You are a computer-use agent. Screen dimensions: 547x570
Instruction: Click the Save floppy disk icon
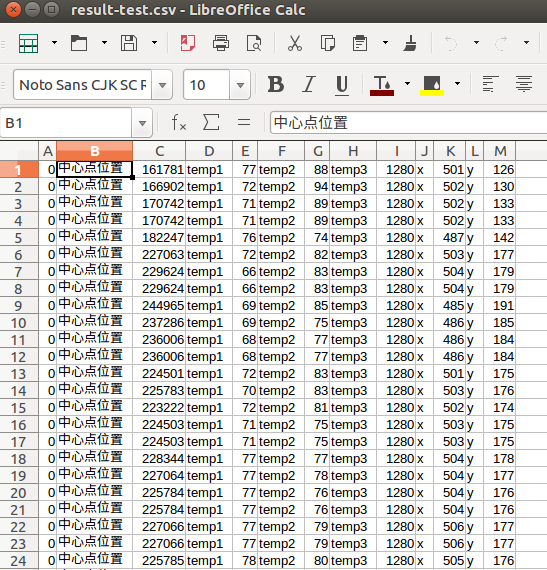[129, 43]
